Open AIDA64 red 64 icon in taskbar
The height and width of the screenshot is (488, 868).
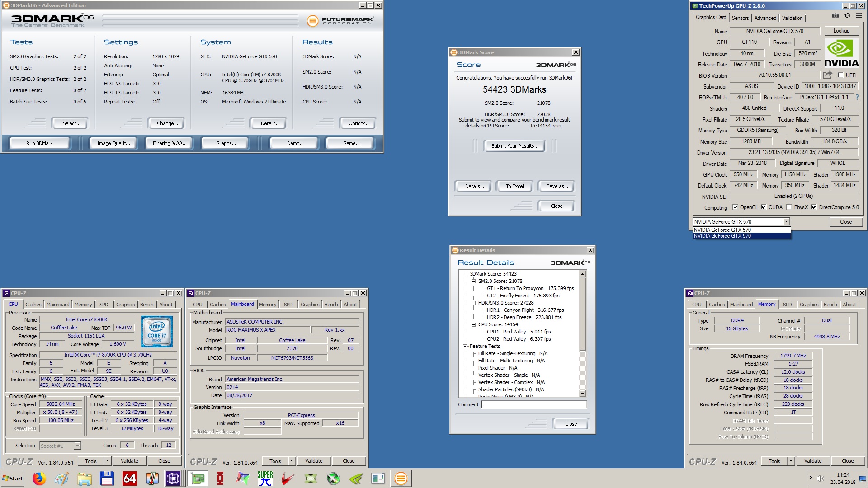click(x=130, y=479)
